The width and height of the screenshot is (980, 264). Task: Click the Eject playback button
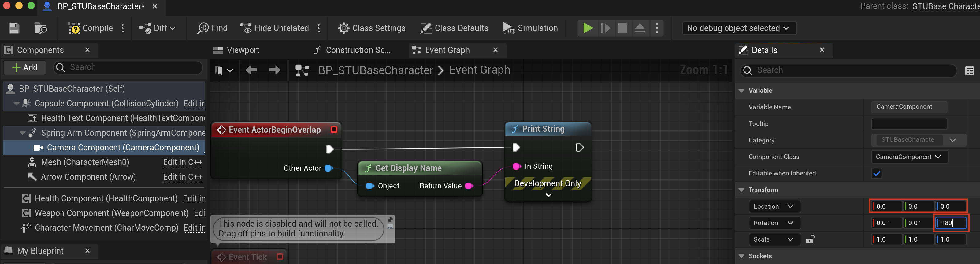pos(640,28)
